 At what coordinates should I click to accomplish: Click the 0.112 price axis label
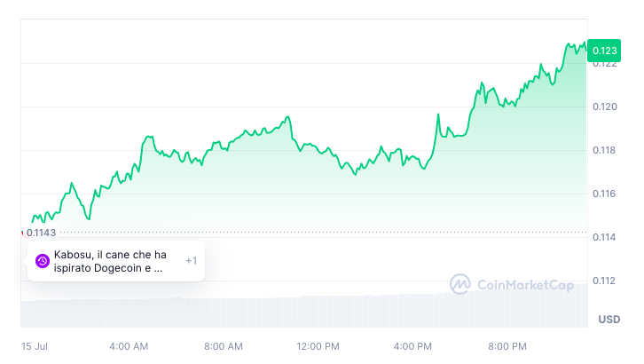click(x=604, y=281)
